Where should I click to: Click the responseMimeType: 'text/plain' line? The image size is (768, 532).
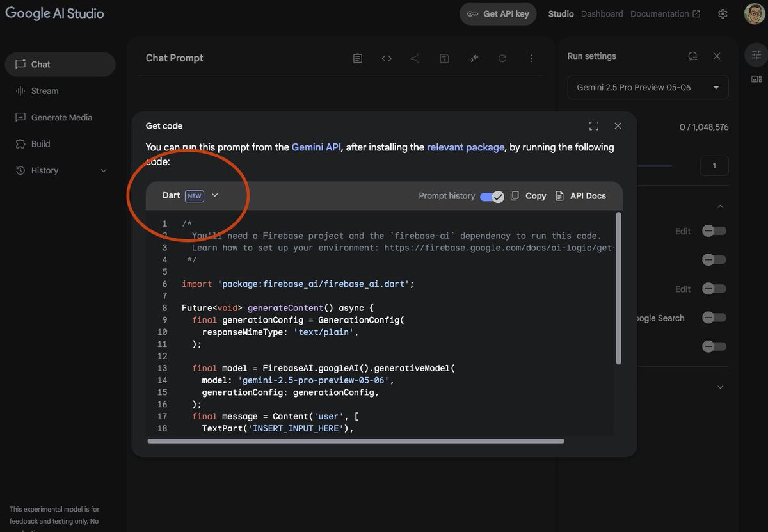280,332
